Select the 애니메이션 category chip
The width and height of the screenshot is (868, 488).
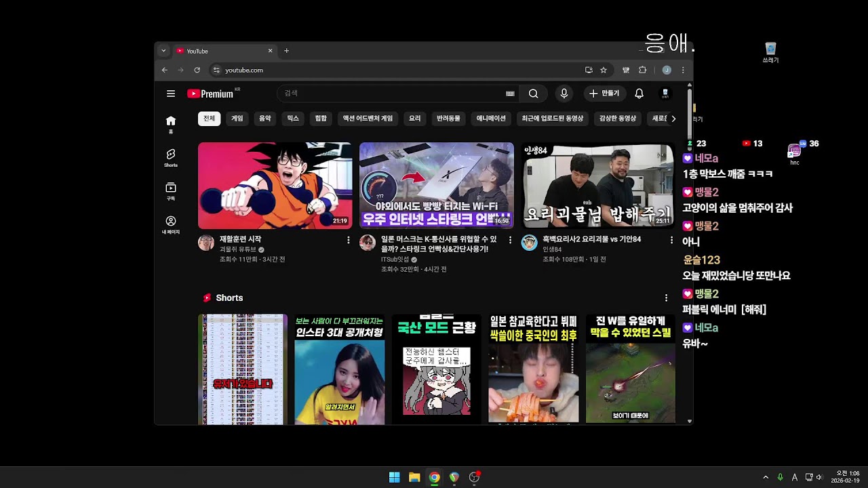[x=491, y=119]
